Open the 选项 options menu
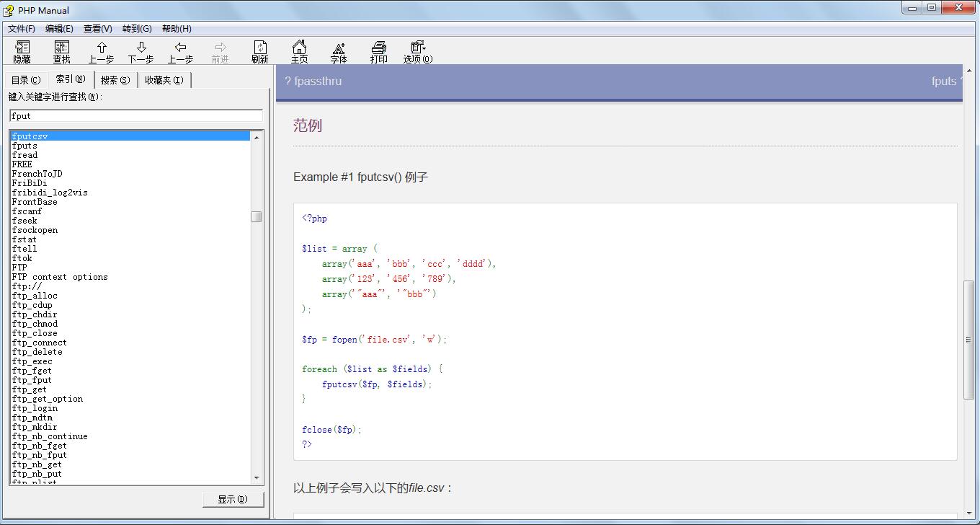This screenshot has width=980, height=525. 418,52
